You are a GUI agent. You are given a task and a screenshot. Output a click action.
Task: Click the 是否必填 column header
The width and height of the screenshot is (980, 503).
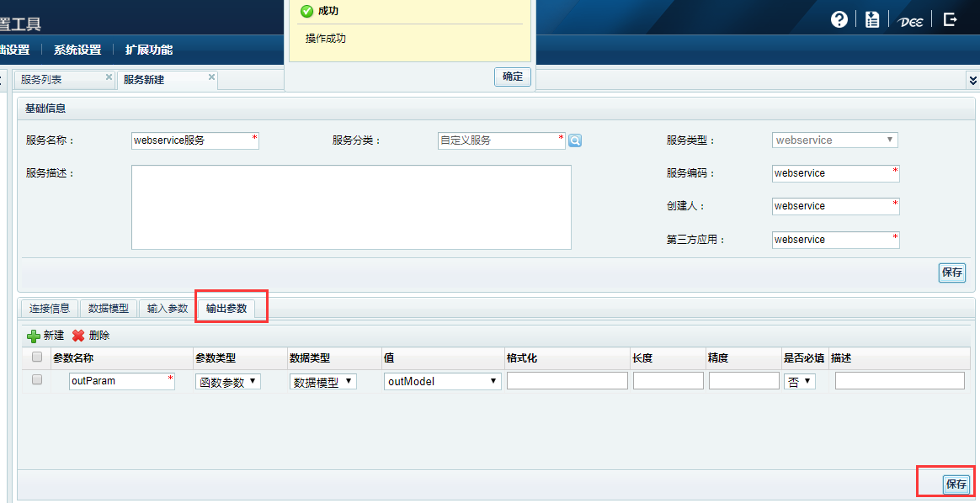point(804,358)
